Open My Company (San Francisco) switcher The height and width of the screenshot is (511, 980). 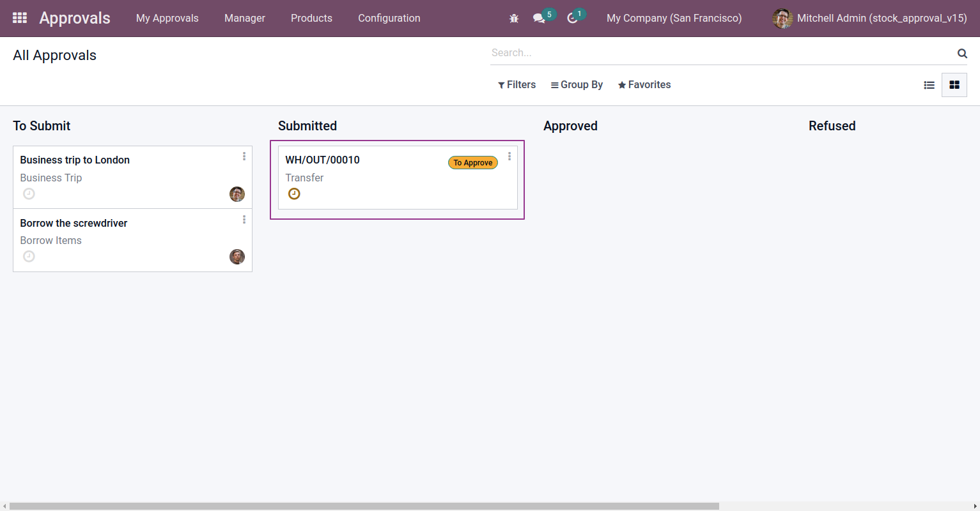[674, 19]
